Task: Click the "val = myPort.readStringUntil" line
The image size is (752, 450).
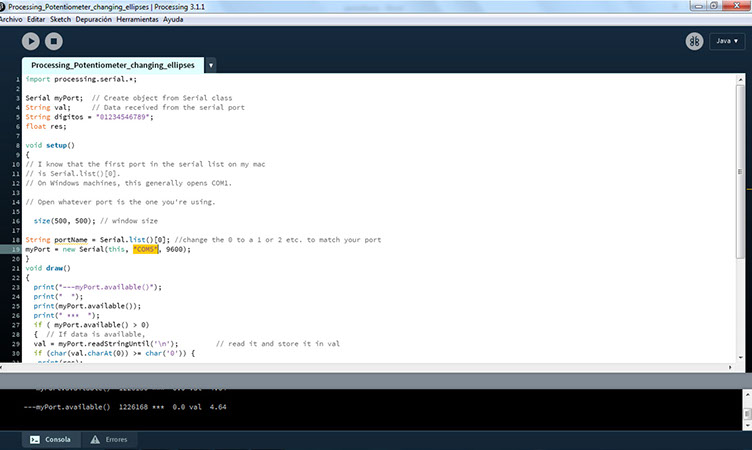Action: [106, 344]
